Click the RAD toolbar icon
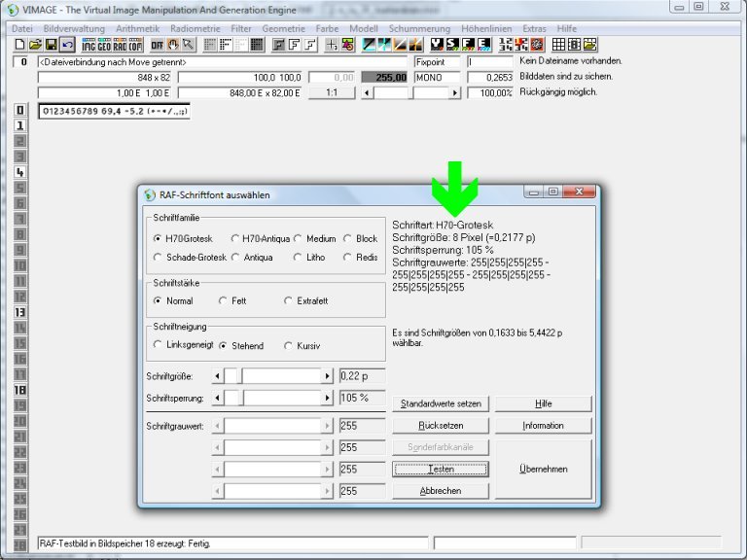Viewport: 747px width, 560px height. click(x=120, y=45)
